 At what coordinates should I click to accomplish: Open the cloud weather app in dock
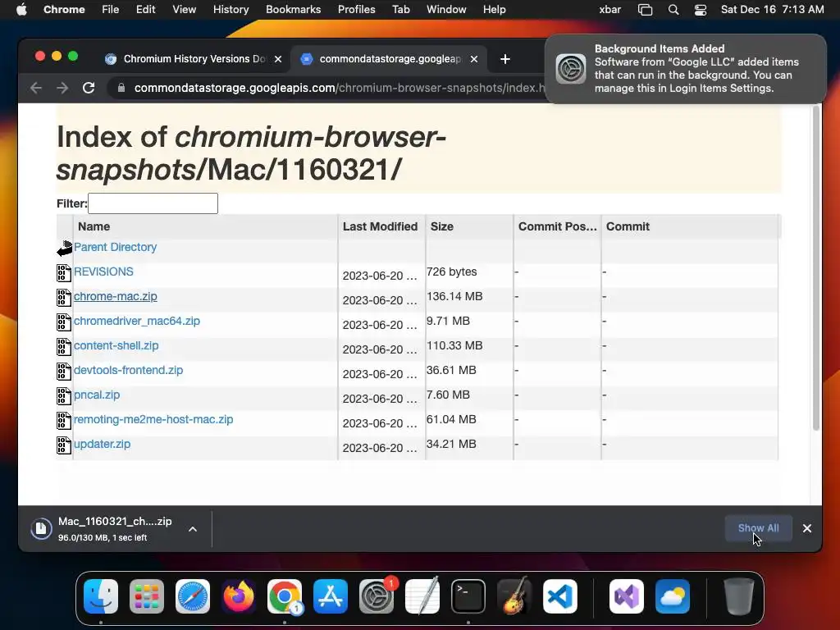(x=673, y=596)
